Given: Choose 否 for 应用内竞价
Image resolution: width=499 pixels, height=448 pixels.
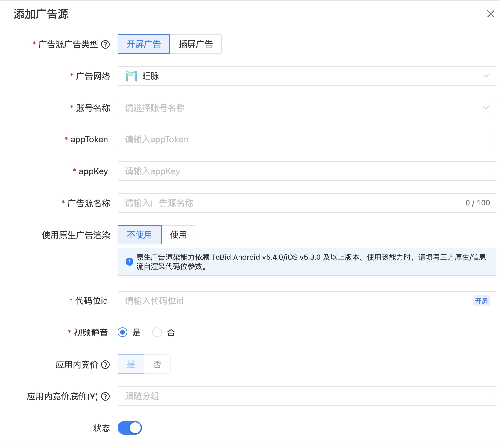Looking at the screenshot, I should pyautogui.click(x=157, y=364).
